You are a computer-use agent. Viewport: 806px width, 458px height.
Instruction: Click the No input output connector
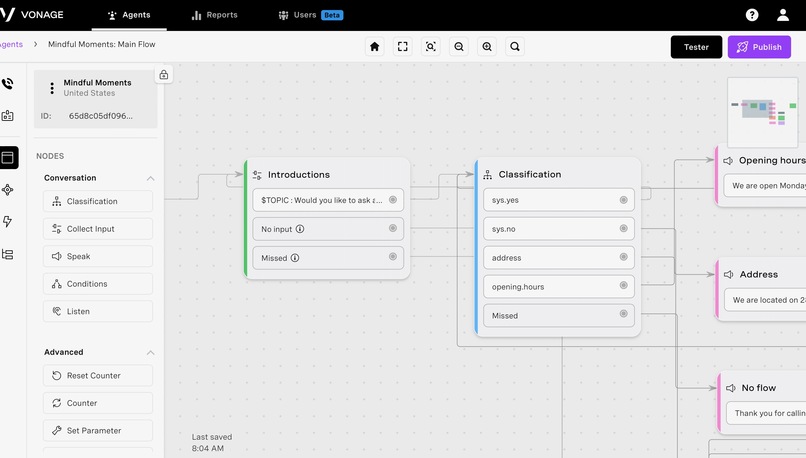[393, 228]
